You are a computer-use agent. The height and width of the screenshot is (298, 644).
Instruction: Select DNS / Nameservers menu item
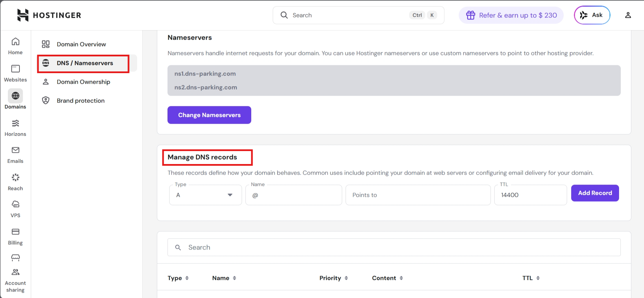pyautogui.click(x=87, y=63)
